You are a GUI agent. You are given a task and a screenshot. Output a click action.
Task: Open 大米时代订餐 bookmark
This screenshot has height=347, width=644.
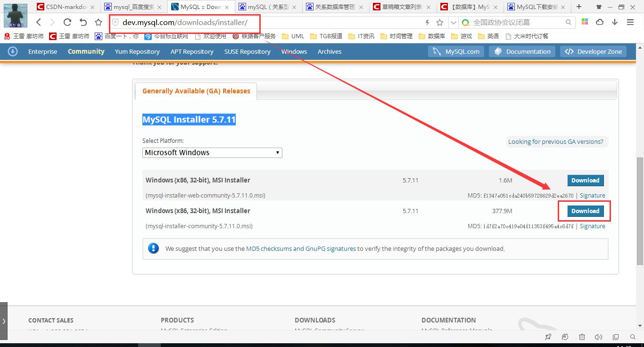click(x=527, y=36)
